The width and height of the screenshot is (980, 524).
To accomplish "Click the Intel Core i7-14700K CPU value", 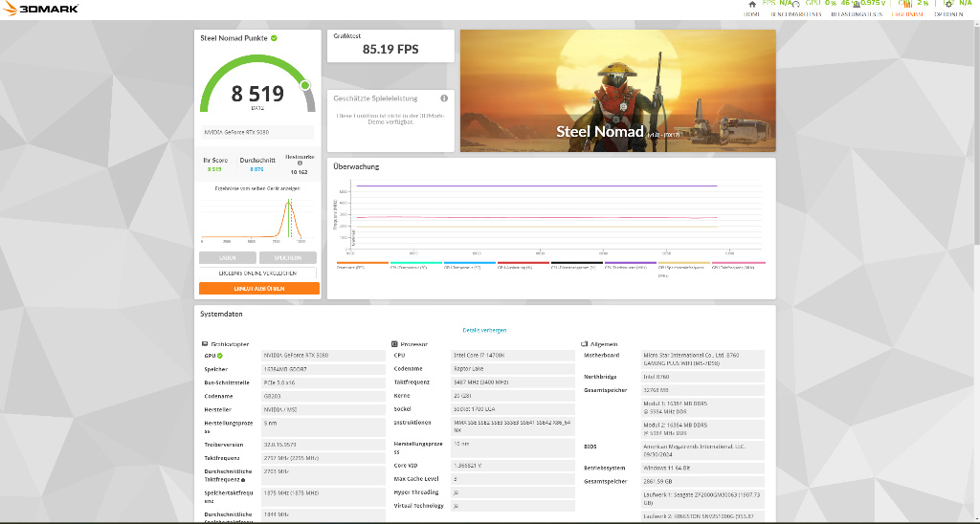I will coord(513,356).
